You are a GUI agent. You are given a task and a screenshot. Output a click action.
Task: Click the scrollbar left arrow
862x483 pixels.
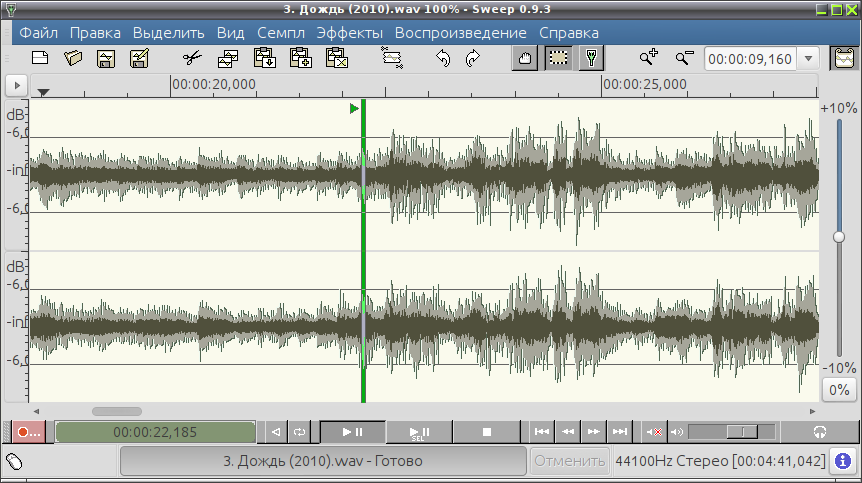click(x=36, y=411)
